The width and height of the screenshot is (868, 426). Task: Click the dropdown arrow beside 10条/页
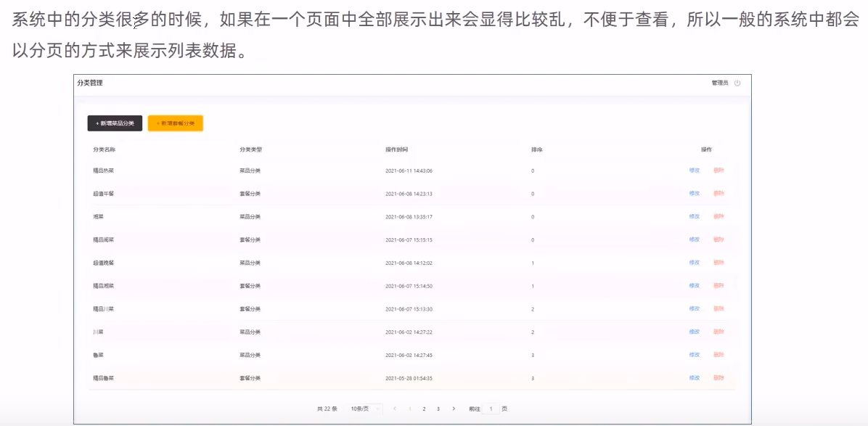click(x=377, y=409)
